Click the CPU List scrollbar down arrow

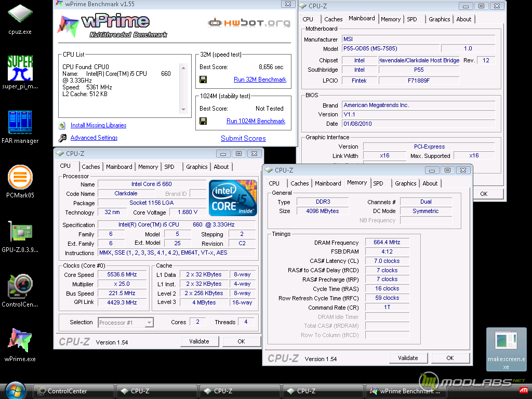click(183, 109)
